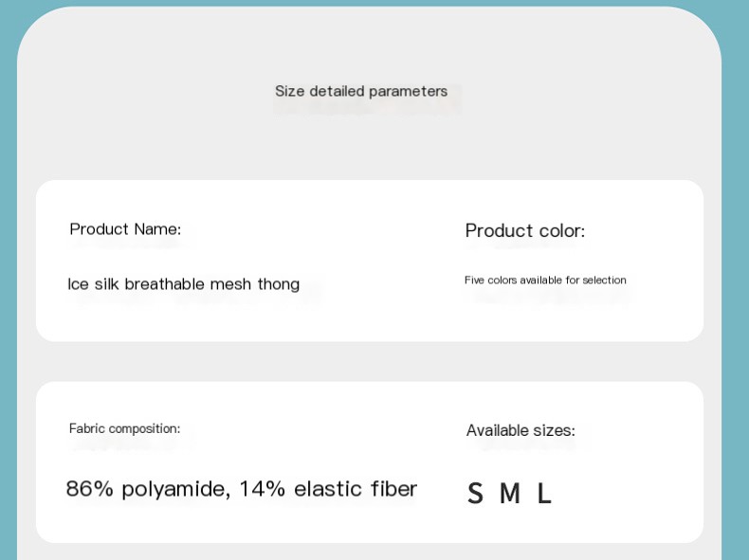Click the word "fiber"

pos(394,489)
